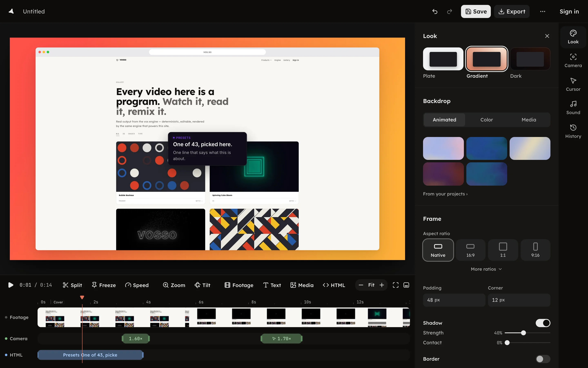Screen dimensions: 588x368
Task: Open the three-dot more options menu
Action: (542, 11)
